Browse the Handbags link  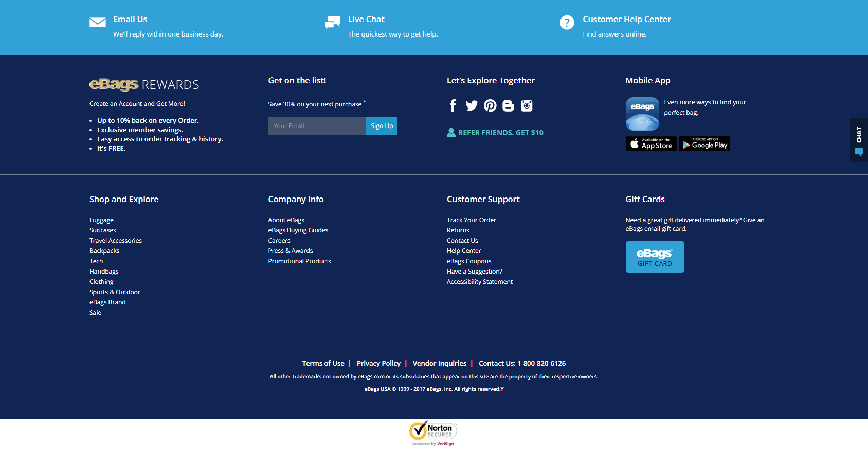tap(104, 272)
